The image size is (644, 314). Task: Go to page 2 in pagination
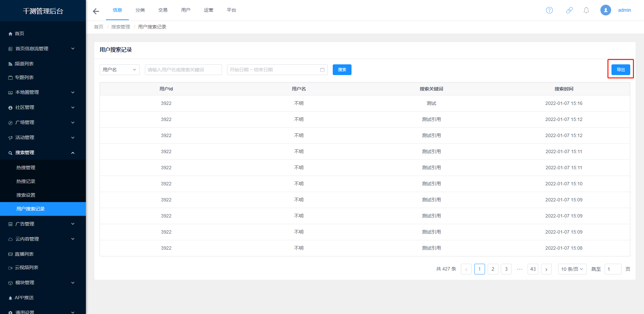(493, 269)
